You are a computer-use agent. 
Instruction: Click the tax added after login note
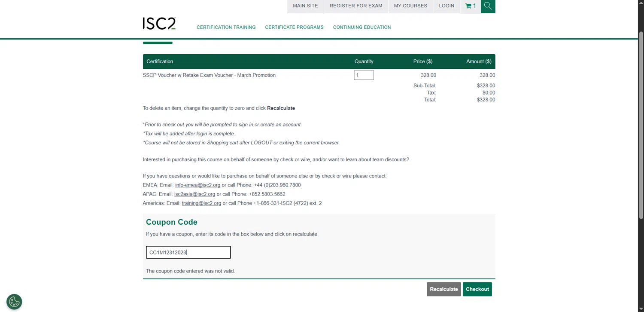pos(189,134)
